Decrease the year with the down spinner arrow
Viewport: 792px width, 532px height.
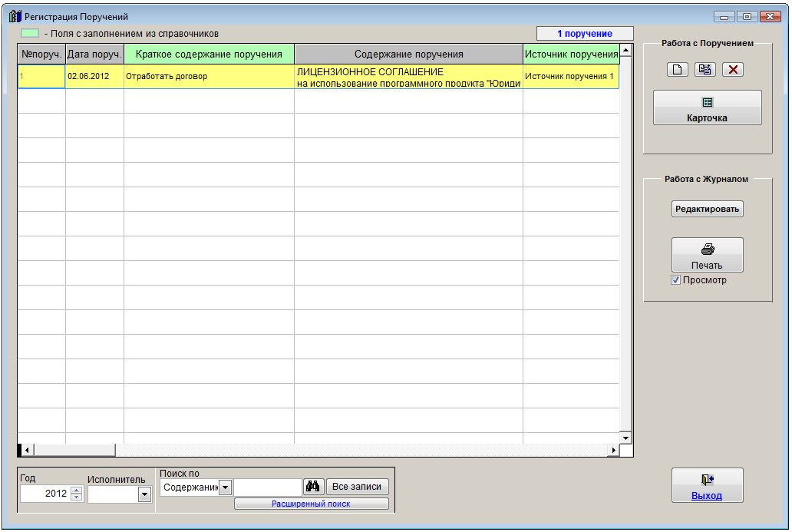coord(76,497)
